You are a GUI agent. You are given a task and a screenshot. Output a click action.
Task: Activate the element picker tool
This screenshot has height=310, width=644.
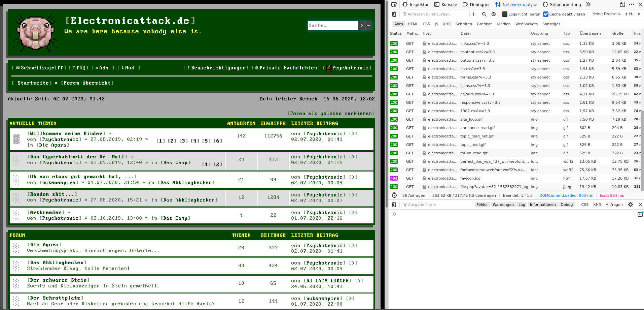pos(394,4)
